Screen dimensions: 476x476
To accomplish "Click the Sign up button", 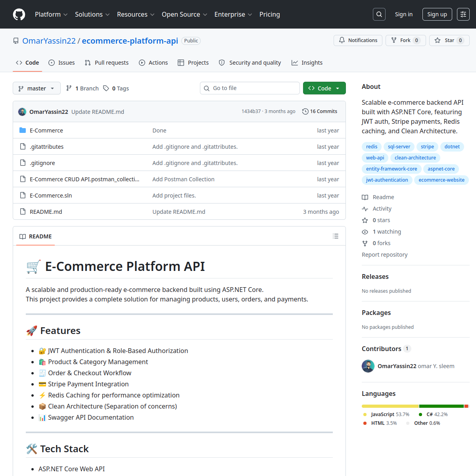I will click(x=437, y=14).
